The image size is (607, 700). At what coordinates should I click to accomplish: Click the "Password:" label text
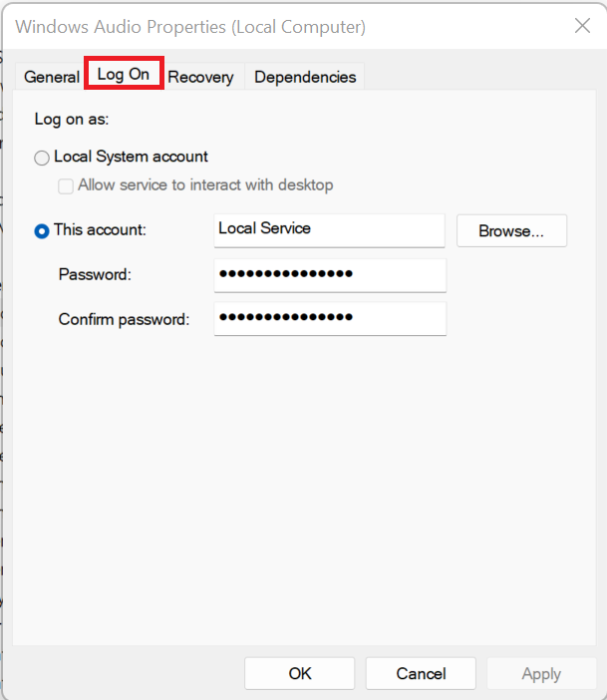pyautogui.click(x=95, y=274)
